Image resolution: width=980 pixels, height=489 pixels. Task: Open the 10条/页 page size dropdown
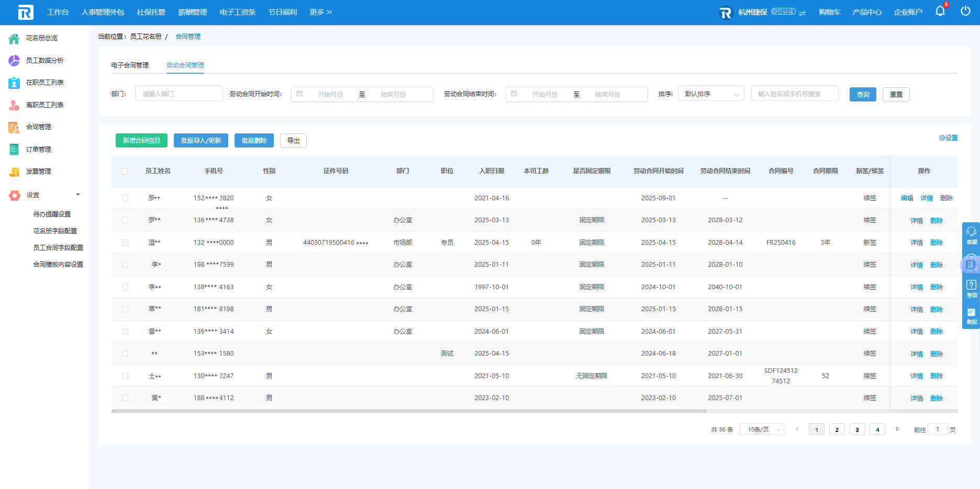click(x=762, y=429)
